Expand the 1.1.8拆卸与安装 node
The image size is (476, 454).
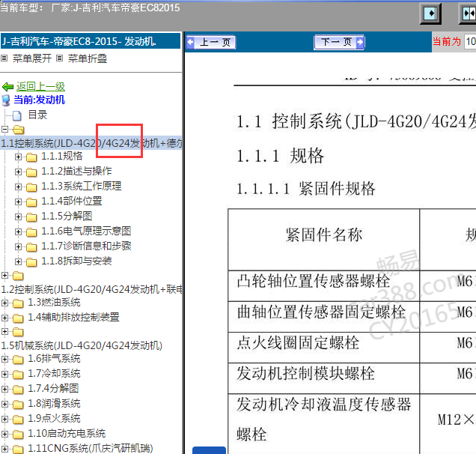tap(18, 261)
